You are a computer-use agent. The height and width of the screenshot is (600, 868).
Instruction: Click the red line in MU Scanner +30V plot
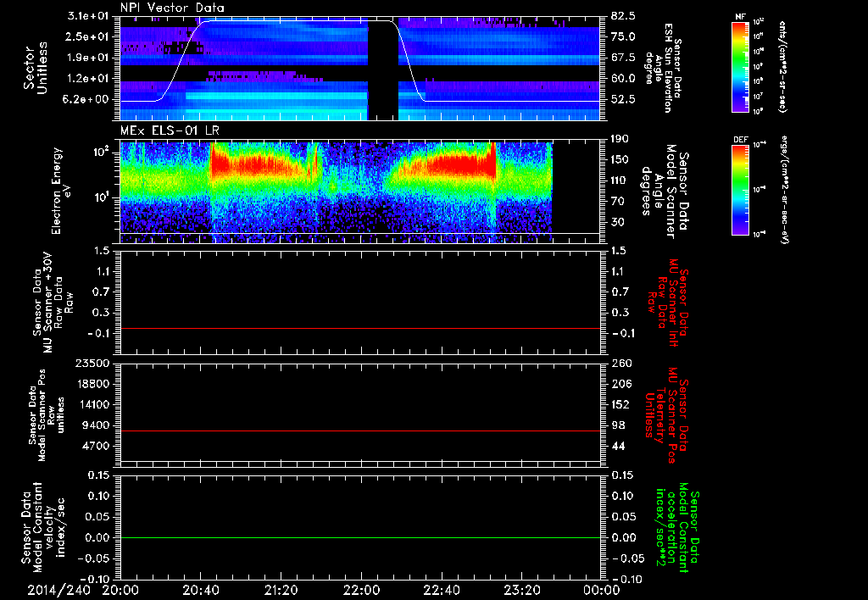click(360, 328)
